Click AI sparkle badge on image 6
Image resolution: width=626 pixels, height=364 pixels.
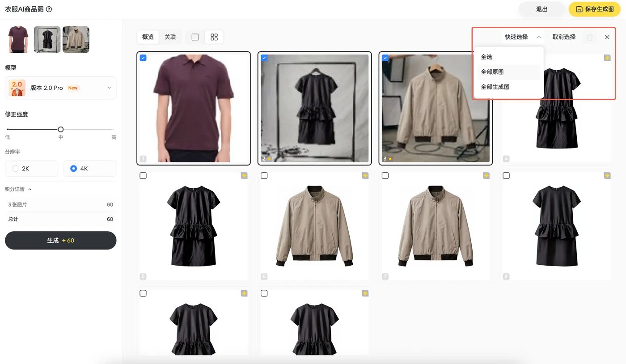365,176
